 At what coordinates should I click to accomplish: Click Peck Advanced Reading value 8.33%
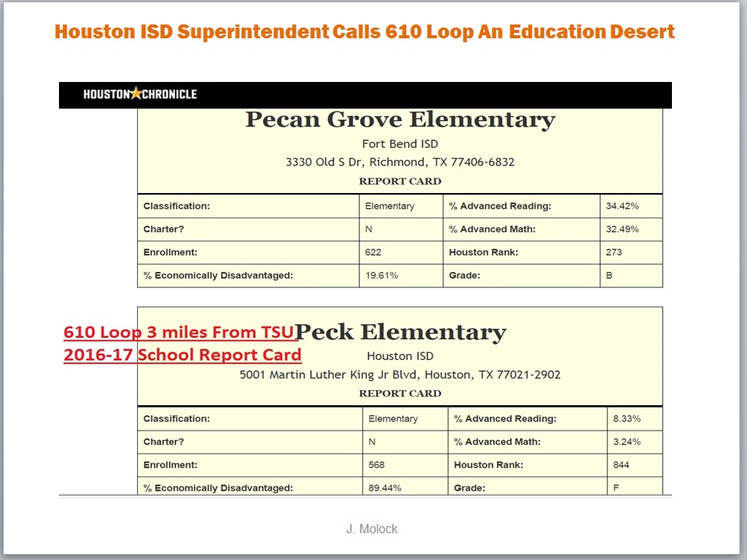tap(627, 418)
